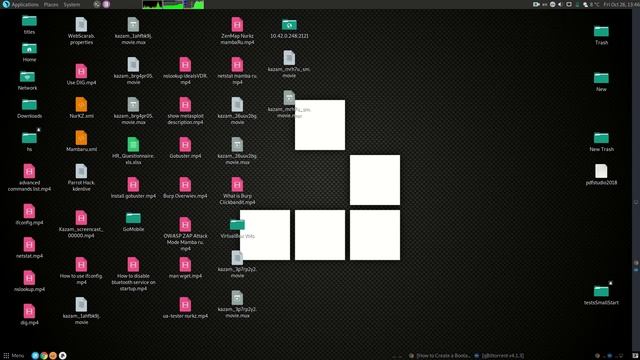This screenshot has height=360, width=640.
Task: Select How to use ifconfig.mp4
Action: tap(81, 271)
